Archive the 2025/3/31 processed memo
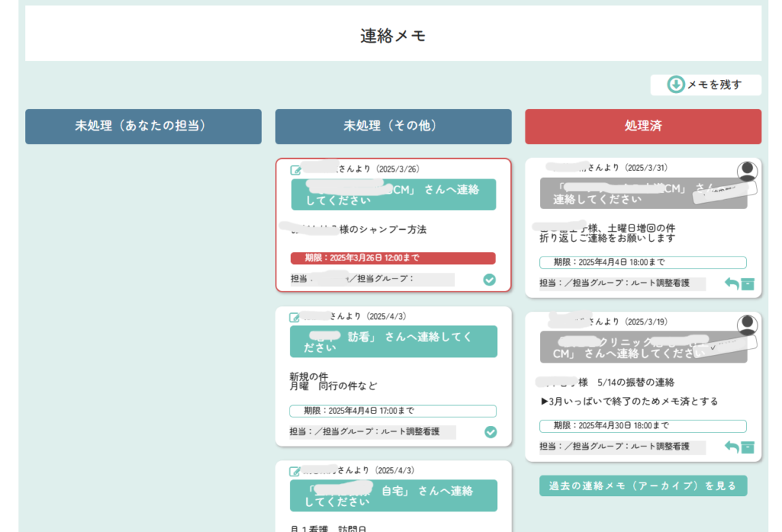Viewport: 782px width, 532px height. point(748,284)
